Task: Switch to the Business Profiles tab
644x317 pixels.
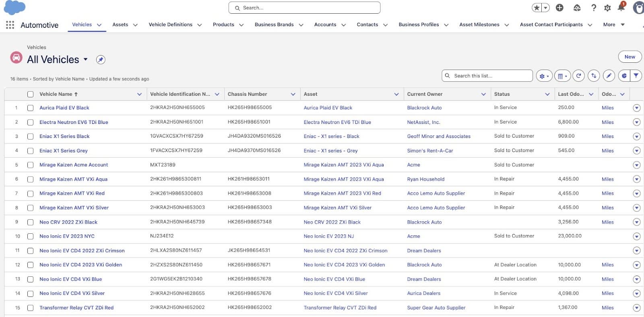Action: tap(419, 25)
